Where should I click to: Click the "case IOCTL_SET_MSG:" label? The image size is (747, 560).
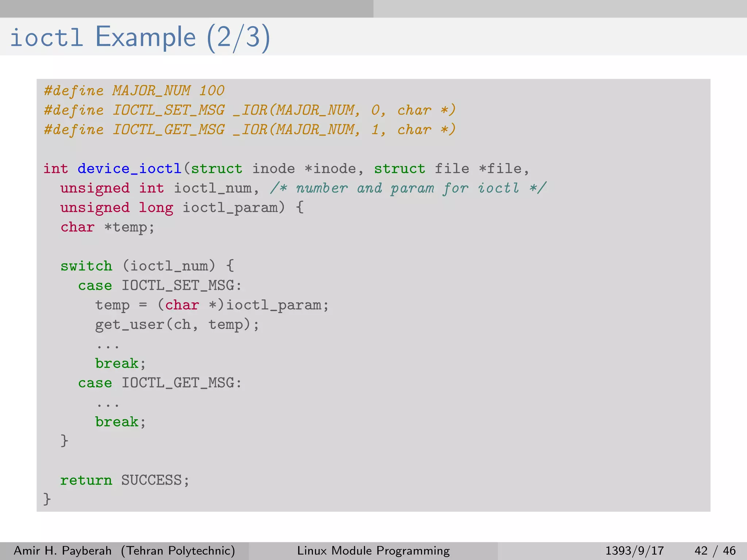click(x=160, y=285)
